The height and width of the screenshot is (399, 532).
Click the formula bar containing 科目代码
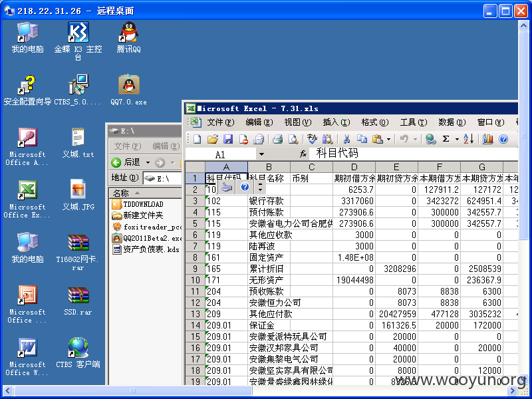pyautogui.click(x=414, y=154)
